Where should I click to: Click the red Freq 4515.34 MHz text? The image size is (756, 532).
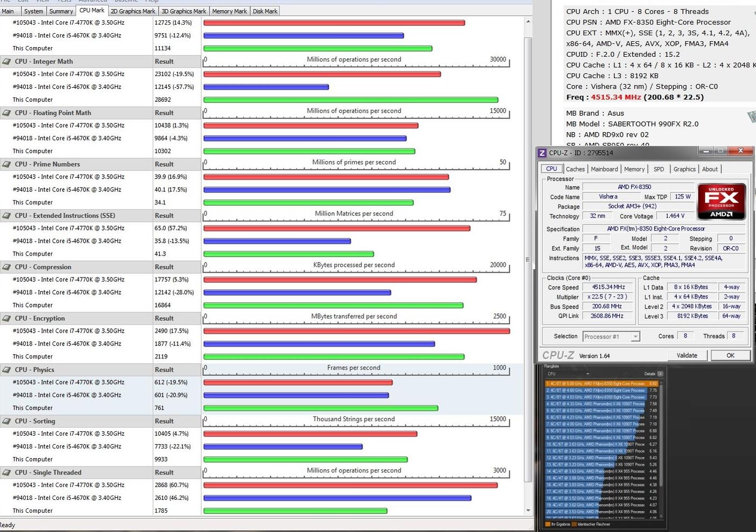(x=616, y=98)
